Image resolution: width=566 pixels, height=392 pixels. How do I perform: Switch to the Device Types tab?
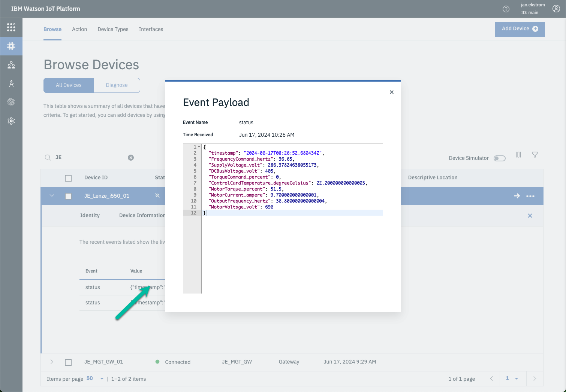click(x=113, y=29)
